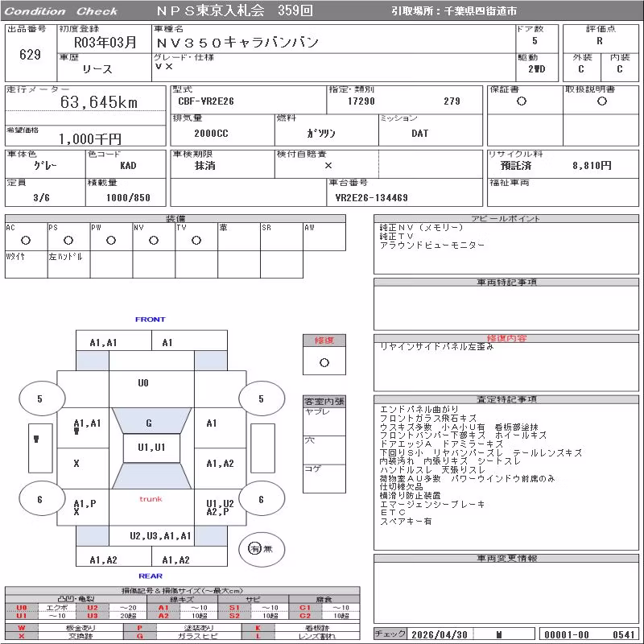Select the model code CBF-VR2E26
644x644 pixels.
[x=206, y=101]
